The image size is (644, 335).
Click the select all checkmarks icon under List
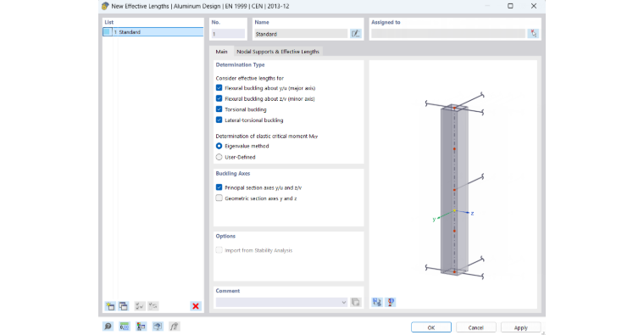tap(140, 306)
